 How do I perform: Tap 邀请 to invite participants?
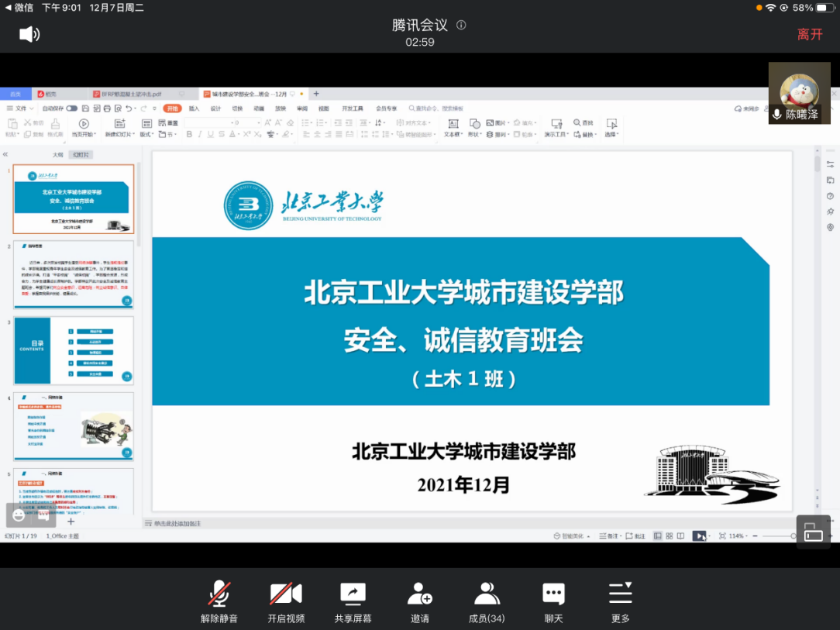pyautogui.click(x=419, y=602)
